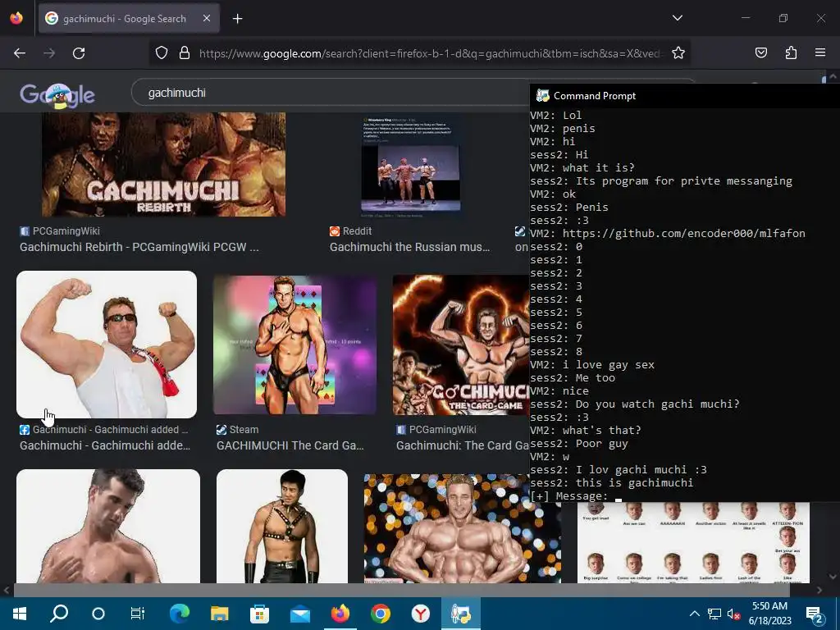Image resolution: width=840 pixels, height=630 pixels.
Task: Click the Firefox logo beside the tab bar
Action: click(x=16, y=18)
